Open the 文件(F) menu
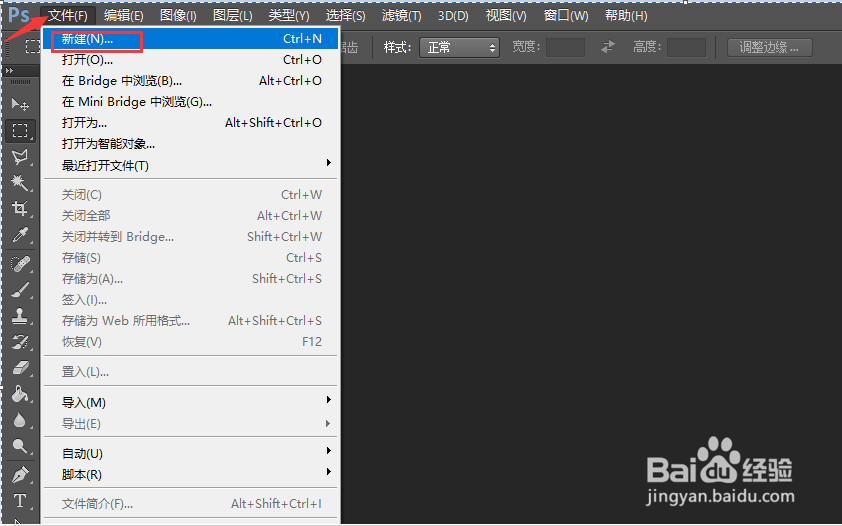The width and height of the screenshot is (842, 526). coord(68,16)
